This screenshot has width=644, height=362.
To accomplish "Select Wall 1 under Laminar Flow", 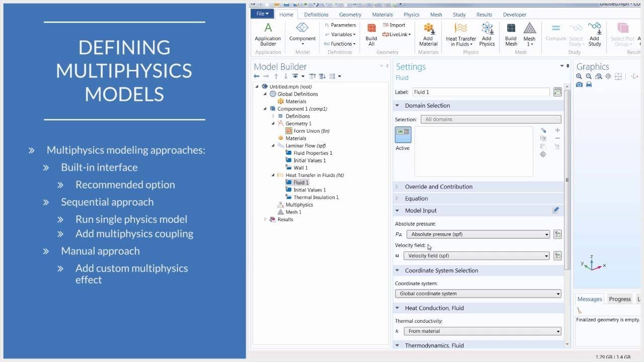I will 300,168.
